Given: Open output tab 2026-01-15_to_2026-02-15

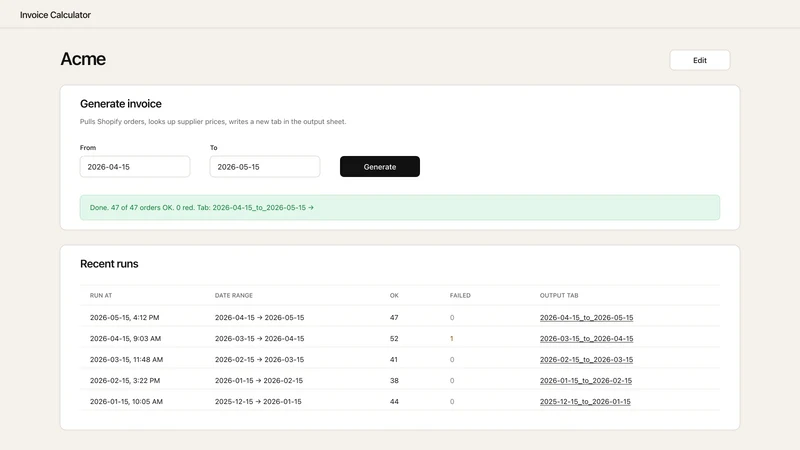Looking at the screenshot, I should coord(586,381).
